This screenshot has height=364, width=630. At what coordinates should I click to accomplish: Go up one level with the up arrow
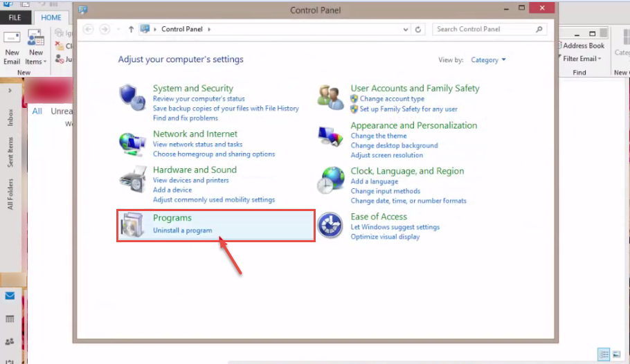(x=131, y=29)
